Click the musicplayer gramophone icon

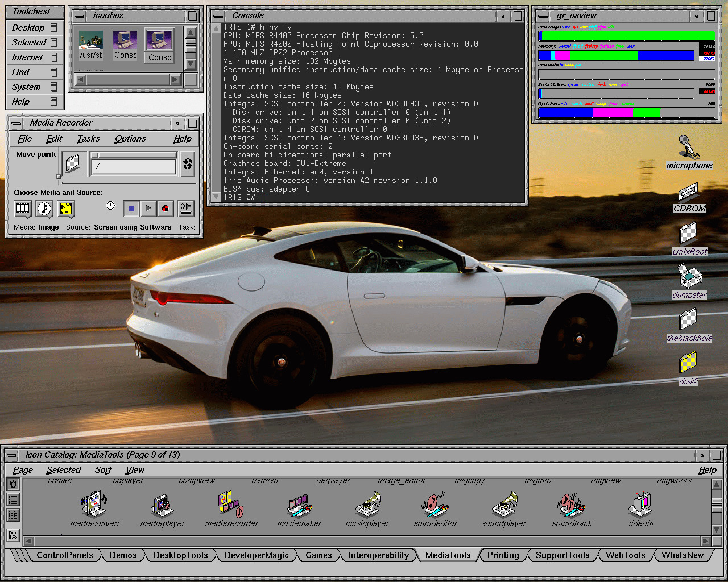pos(367,504)
